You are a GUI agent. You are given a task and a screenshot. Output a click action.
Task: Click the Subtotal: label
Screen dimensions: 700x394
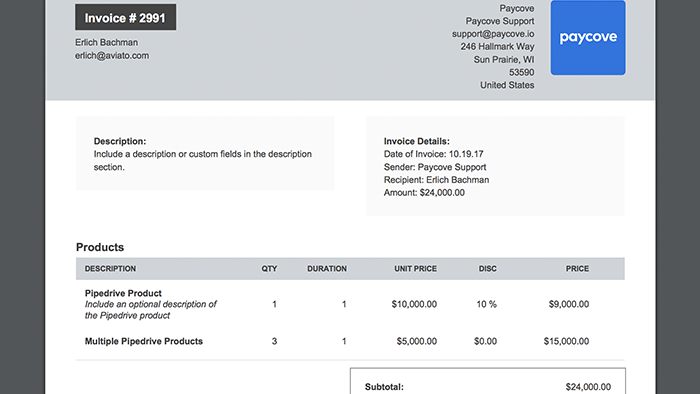(384, 387)
